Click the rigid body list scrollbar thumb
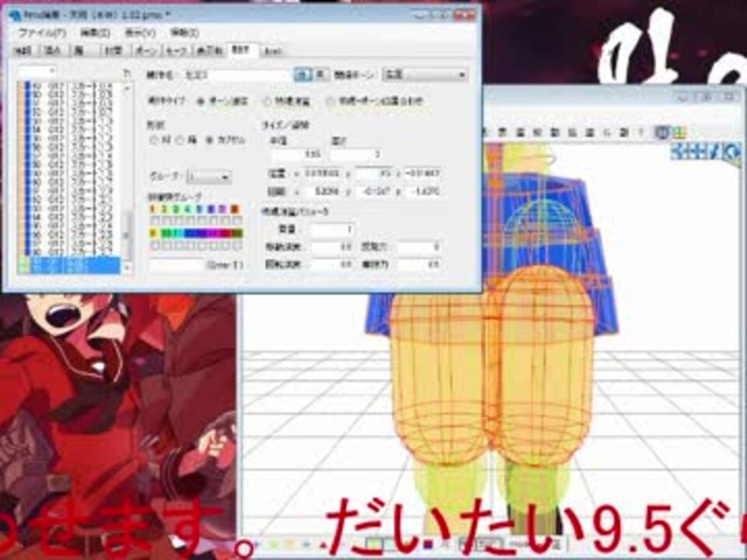Viewport: 747px width, 560px height. pyautogui.click(x=127, y=234)
